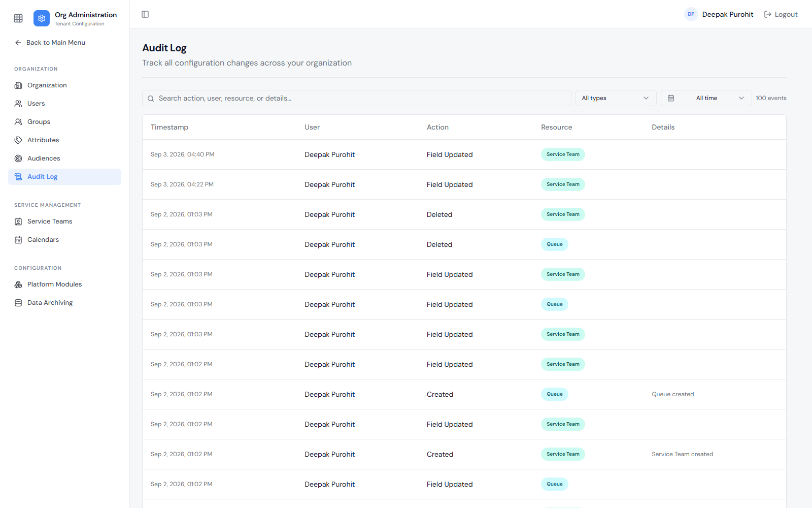Return via Back to Main Menu
The height and width of the screenshot is (508, 812).
(50, 43)
